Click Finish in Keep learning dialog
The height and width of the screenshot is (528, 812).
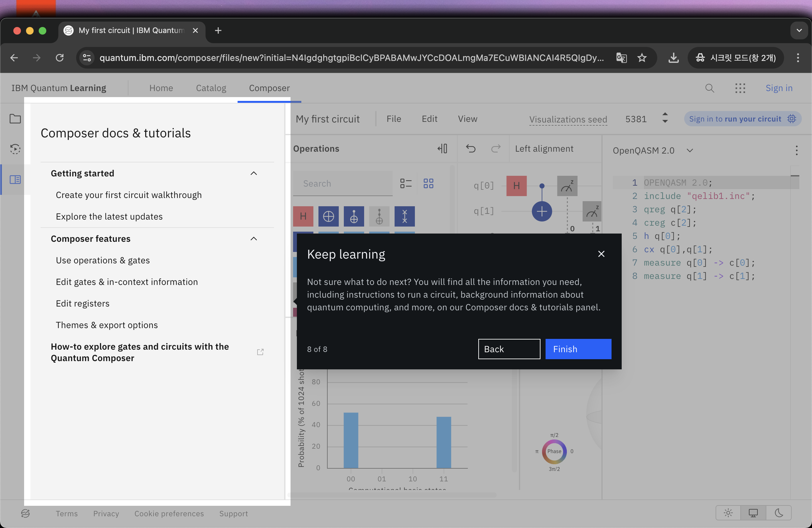pos(578,349)
